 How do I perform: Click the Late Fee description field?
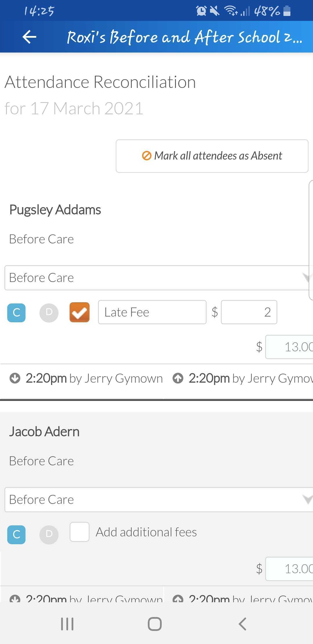click(152, 312)
